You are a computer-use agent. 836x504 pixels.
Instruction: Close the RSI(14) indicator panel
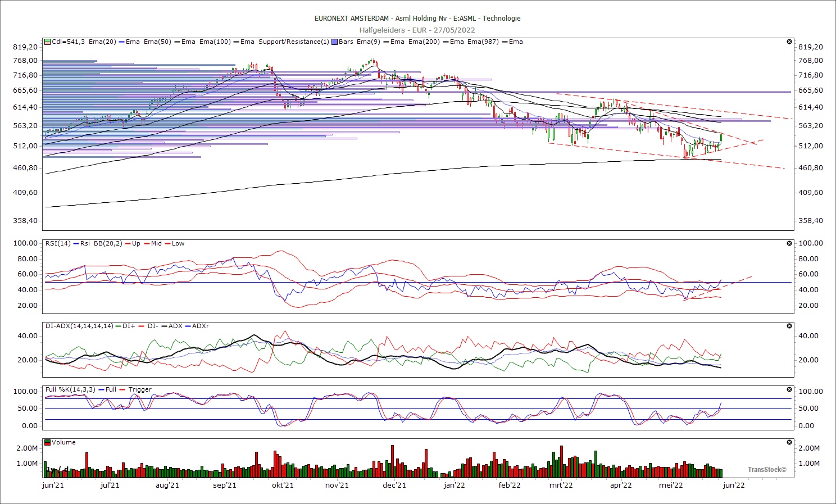click(789, 243)
